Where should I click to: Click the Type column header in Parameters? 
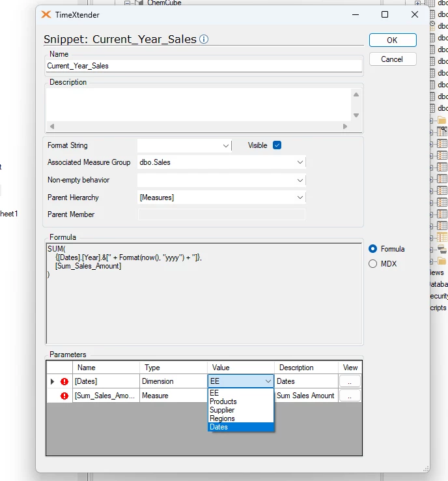tap(173, 368)
